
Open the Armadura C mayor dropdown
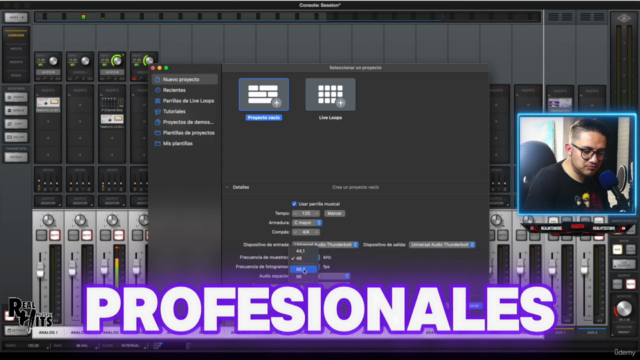[307, 223]
